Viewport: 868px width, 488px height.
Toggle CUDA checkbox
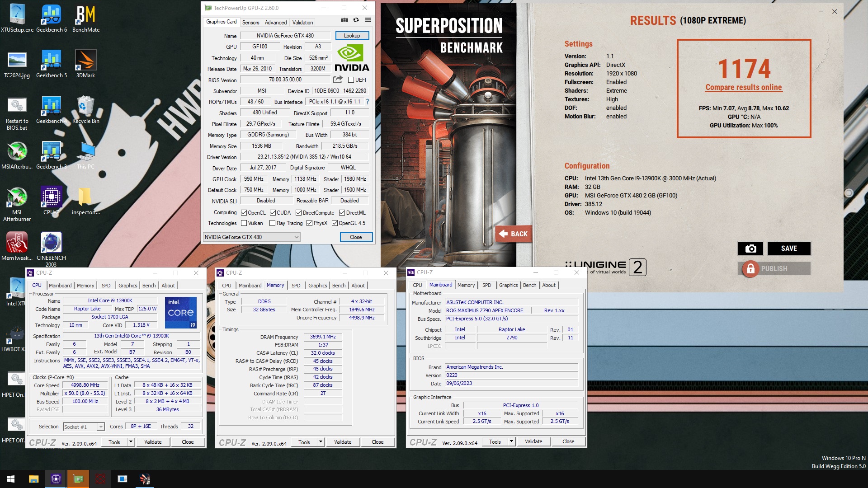click(x=273, y=213)
